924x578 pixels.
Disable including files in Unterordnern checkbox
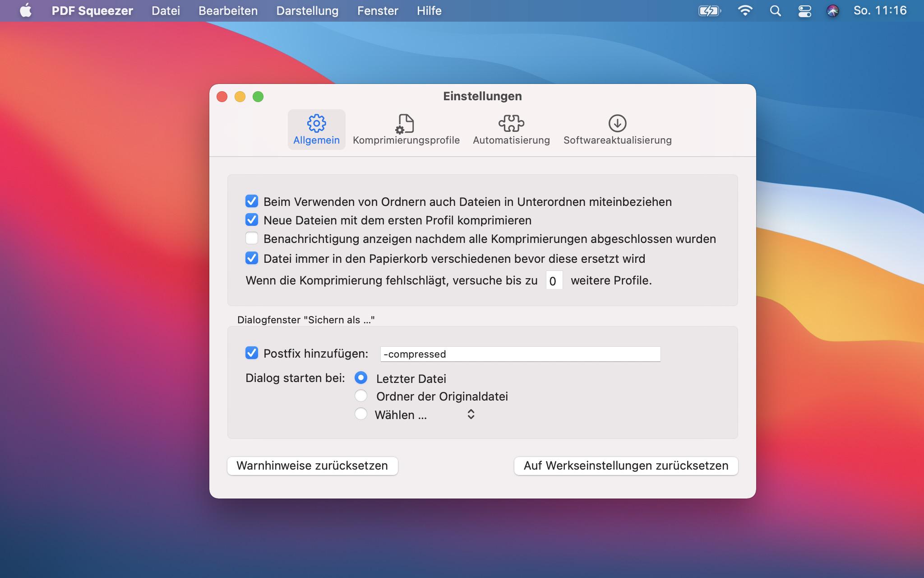(x=252, y=201)
